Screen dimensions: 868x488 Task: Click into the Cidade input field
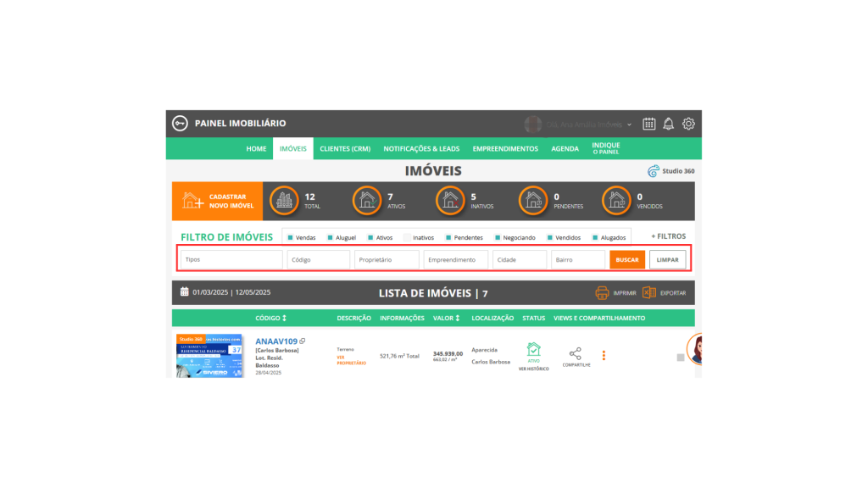(519, 260)
